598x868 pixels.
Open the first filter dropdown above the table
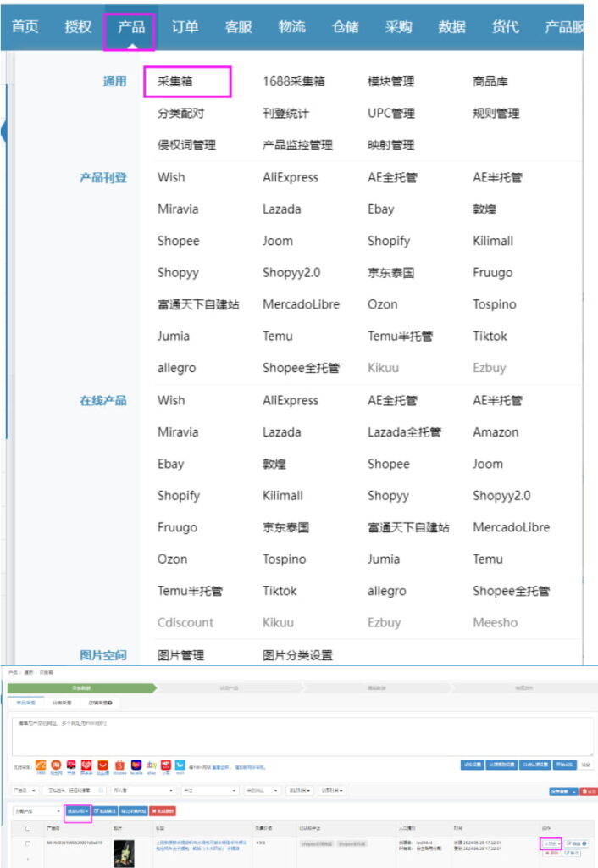[25, 791]
